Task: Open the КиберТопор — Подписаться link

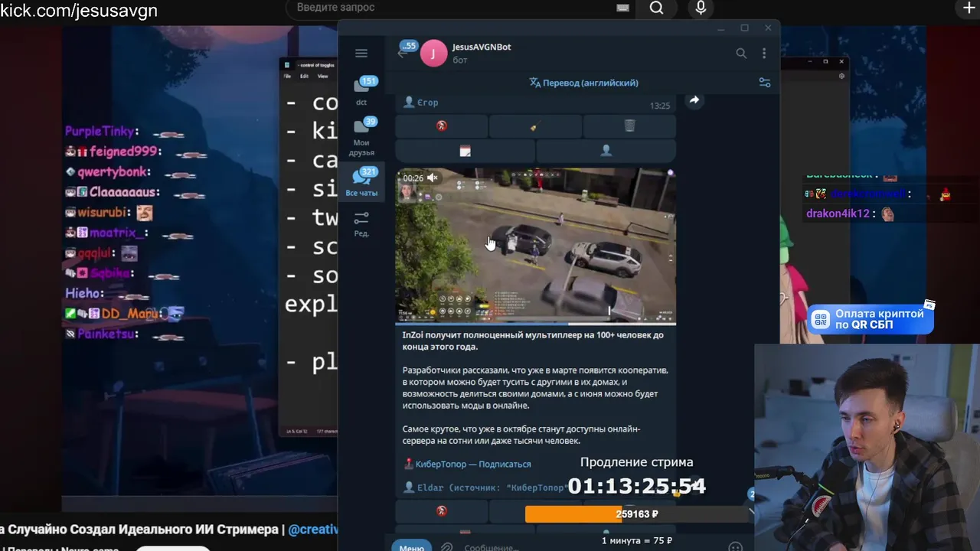Action: click(x=472, y=464)
